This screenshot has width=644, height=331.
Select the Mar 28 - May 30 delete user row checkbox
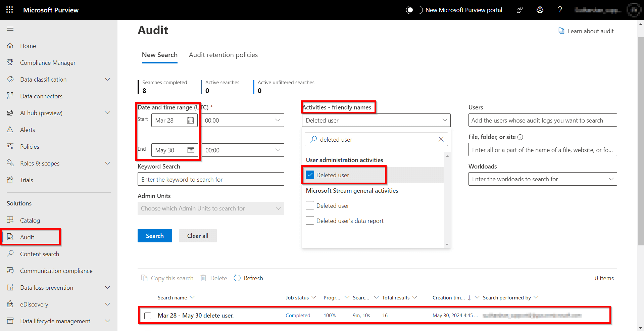[148, 316]
